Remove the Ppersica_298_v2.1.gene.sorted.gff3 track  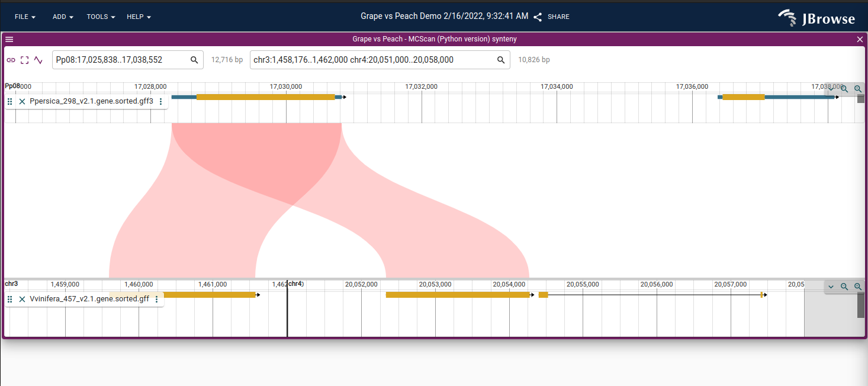click(22, 101)
